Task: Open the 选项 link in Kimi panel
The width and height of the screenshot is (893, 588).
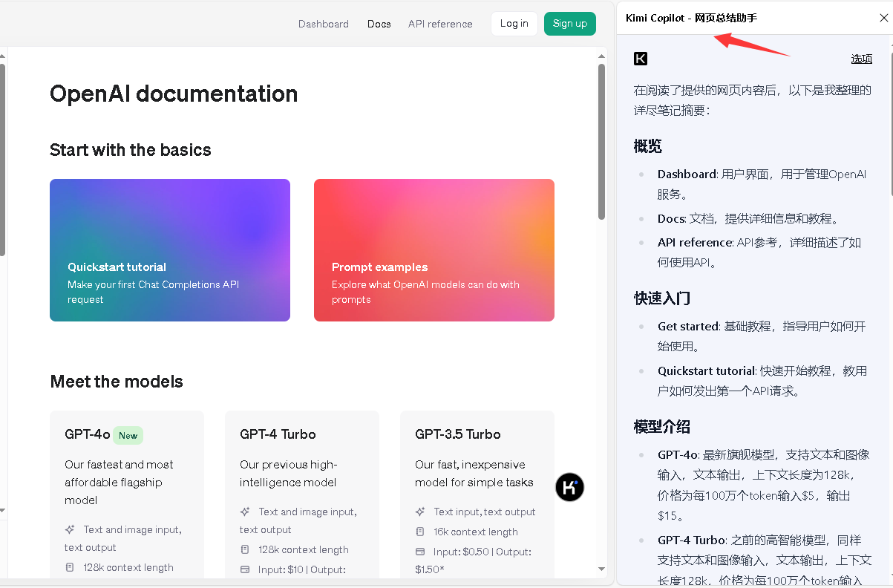Action: point(862,59)
